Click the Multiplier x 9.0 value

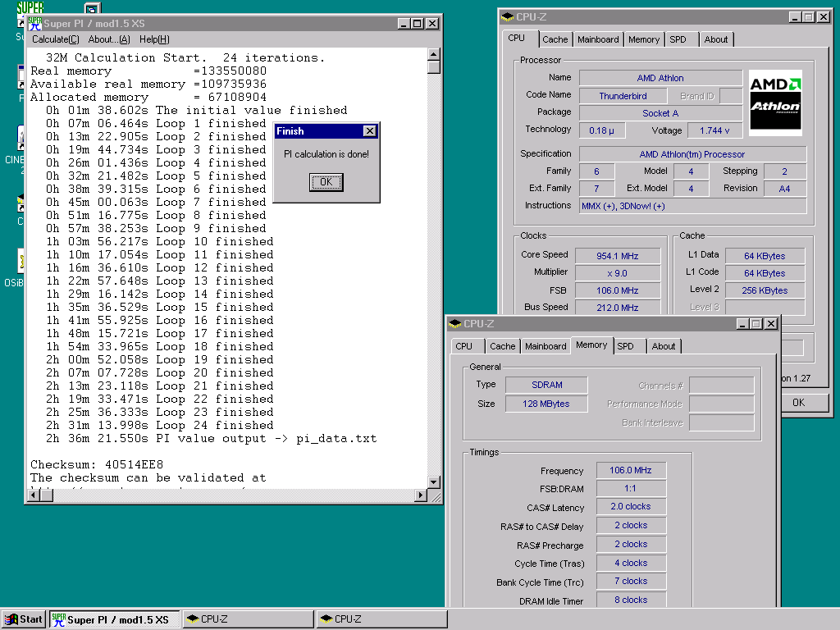pos(618,273)
